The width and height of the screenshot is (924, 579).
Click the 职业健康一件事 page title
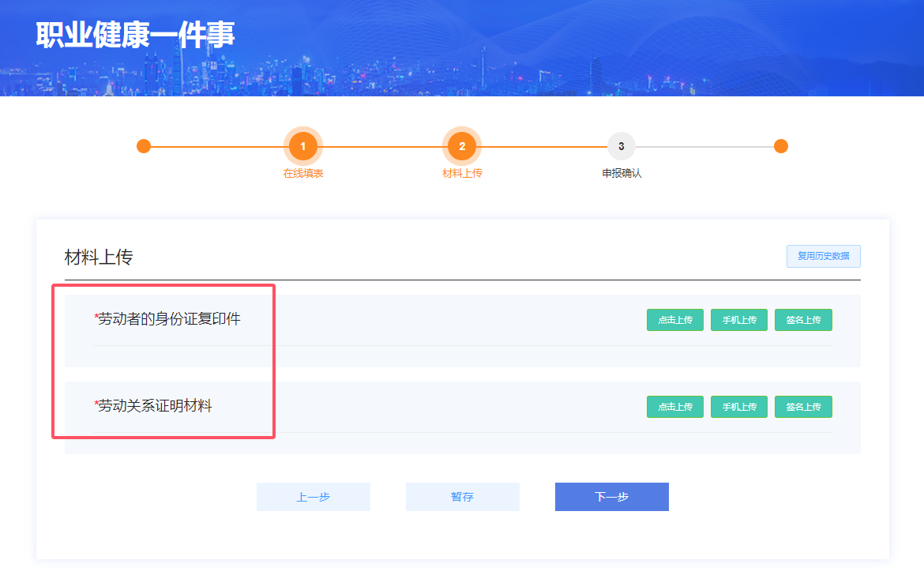(x=135, y=36)
